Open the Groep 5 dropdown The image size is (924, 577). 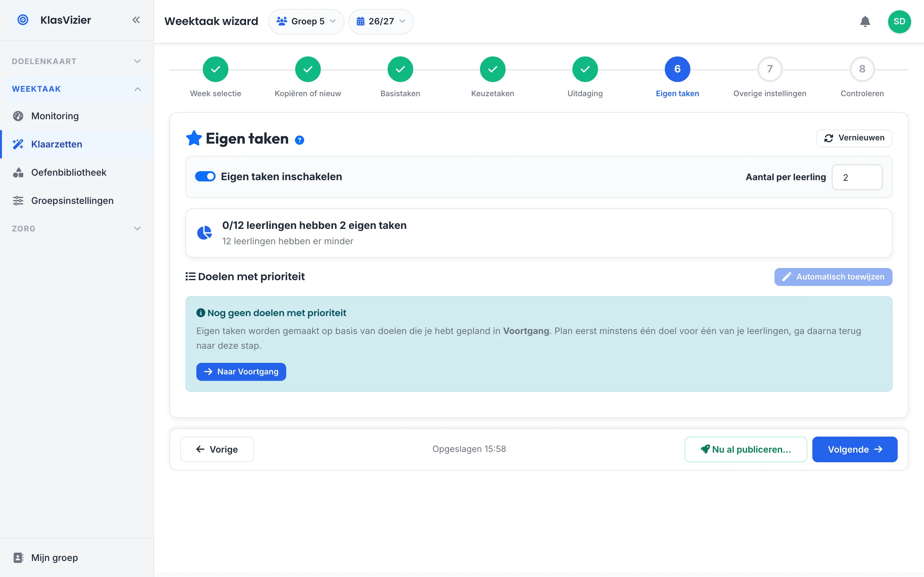pos(306,21)
